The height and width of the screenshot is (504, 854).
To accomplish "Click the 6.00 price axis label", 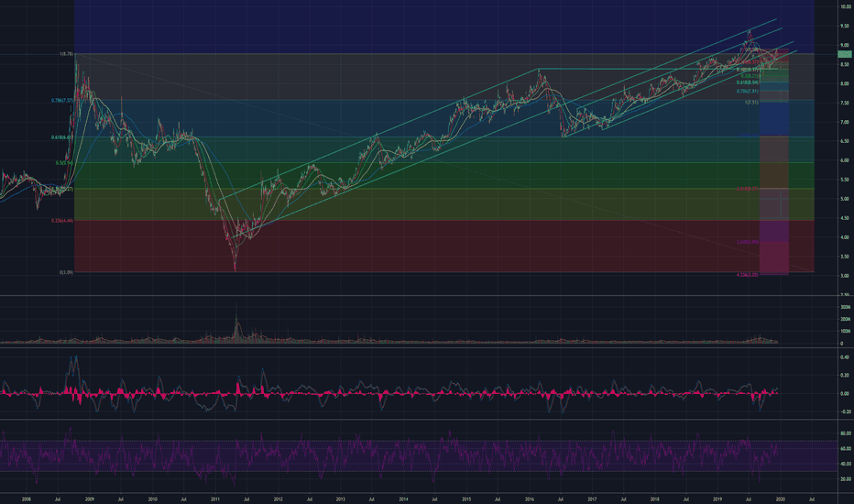I will pos(844,160).
